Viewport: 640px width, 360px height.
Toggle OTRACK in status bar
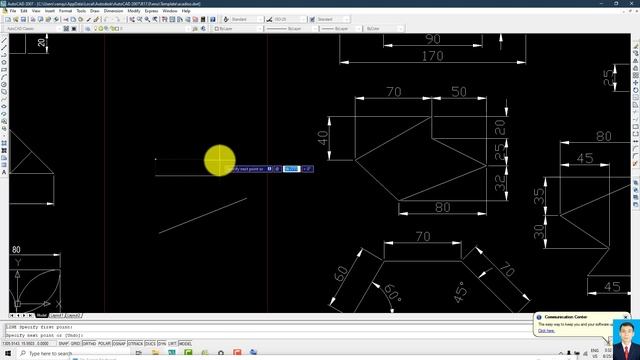point(135,344)
